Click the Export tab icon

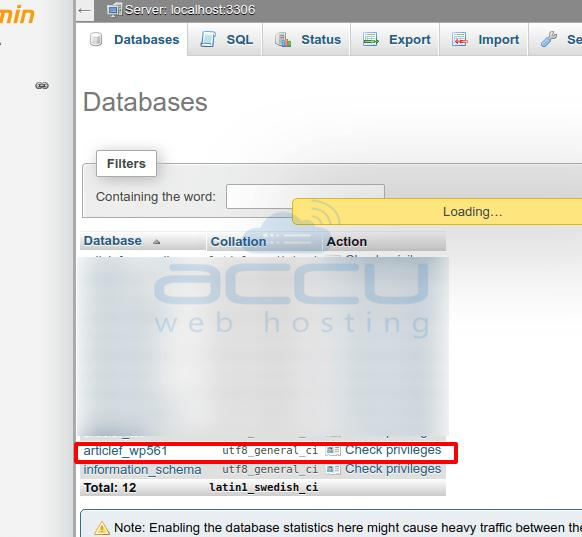370,39
